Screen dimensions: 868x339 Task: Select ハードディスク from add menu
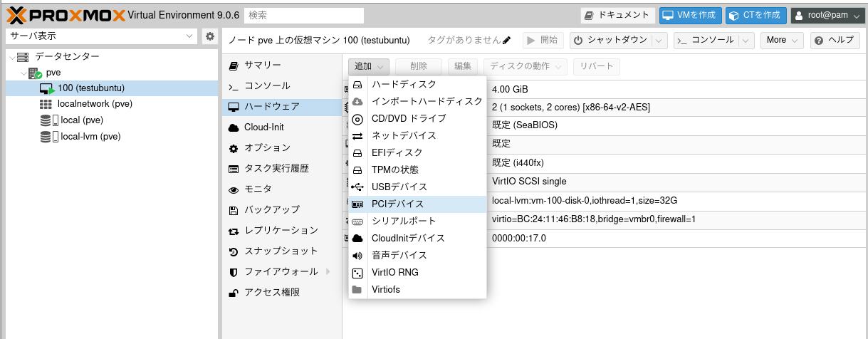pos(417,84)
